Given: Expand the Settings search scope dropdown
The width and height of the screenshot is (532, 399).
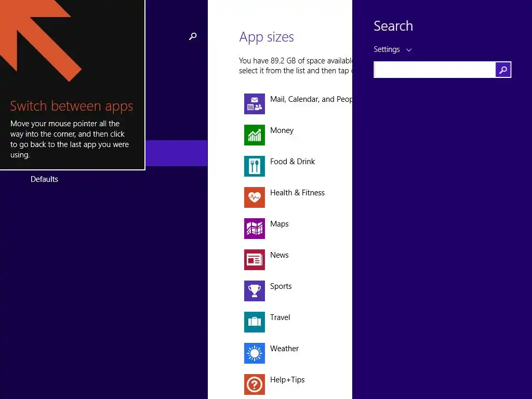Looking at the screenshot, I should click(x=393, y=49).
